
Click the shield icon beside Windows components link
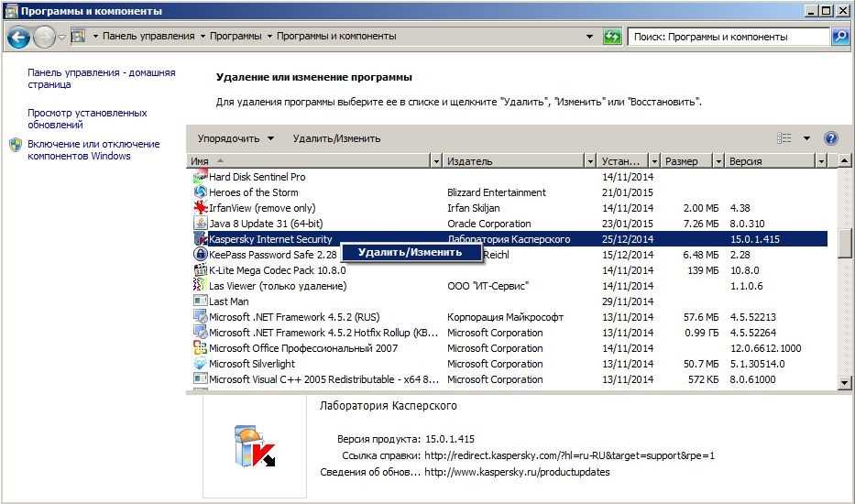(x=16, y=145)
